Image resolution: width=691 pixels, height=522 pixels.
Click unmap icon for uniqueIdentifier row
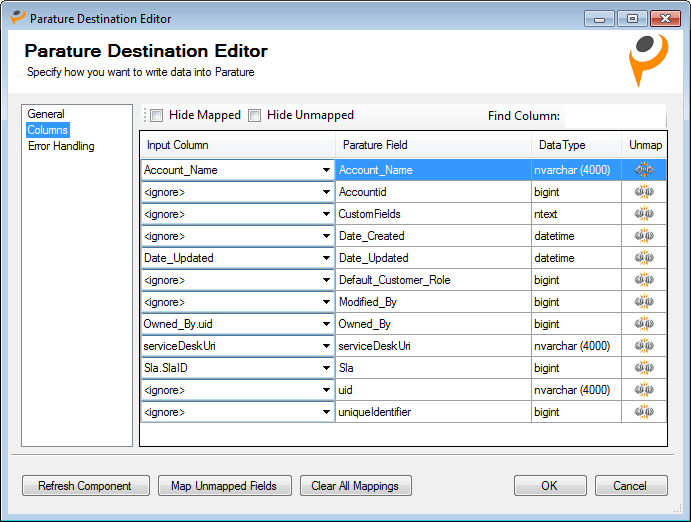click(x=644, y=412)
